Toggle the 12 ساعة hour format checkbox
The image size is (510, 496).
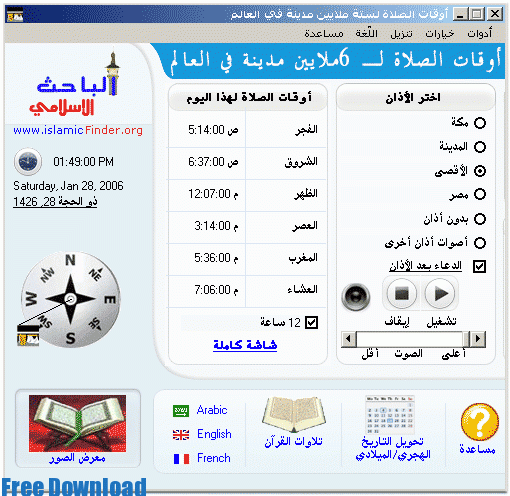tap(311, 322)
